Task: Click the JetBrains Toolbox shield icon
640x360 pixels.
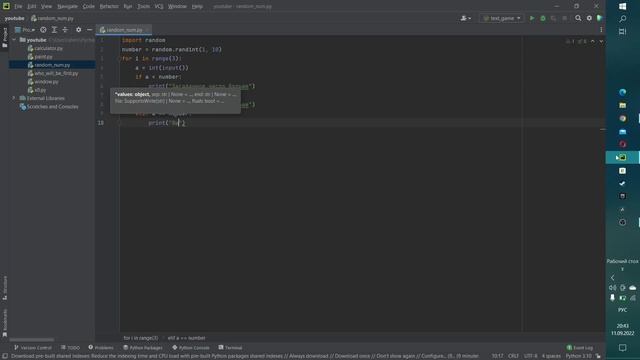Action: click(599, 18)
